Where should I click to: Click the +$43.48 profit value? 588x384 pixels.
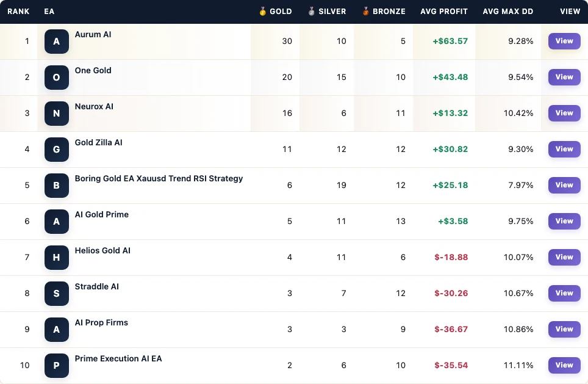tap(450, 78)
